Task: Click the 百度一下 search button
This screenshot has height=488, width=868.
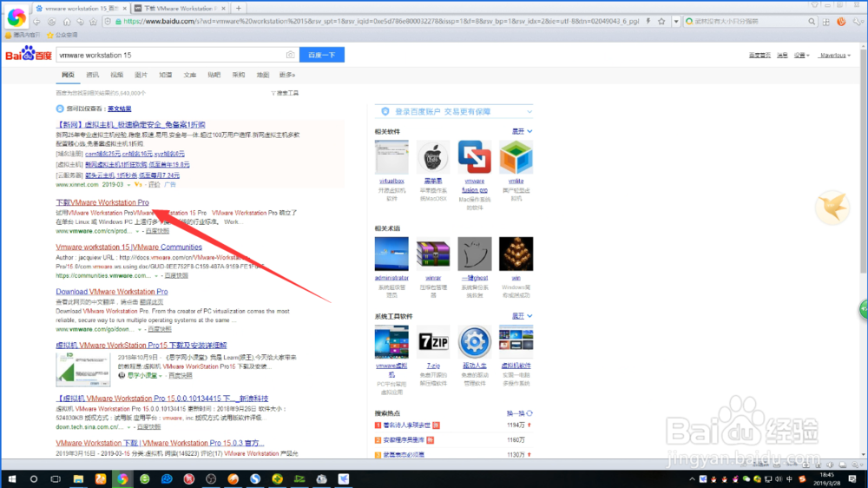Action: (x=322, y=55)
